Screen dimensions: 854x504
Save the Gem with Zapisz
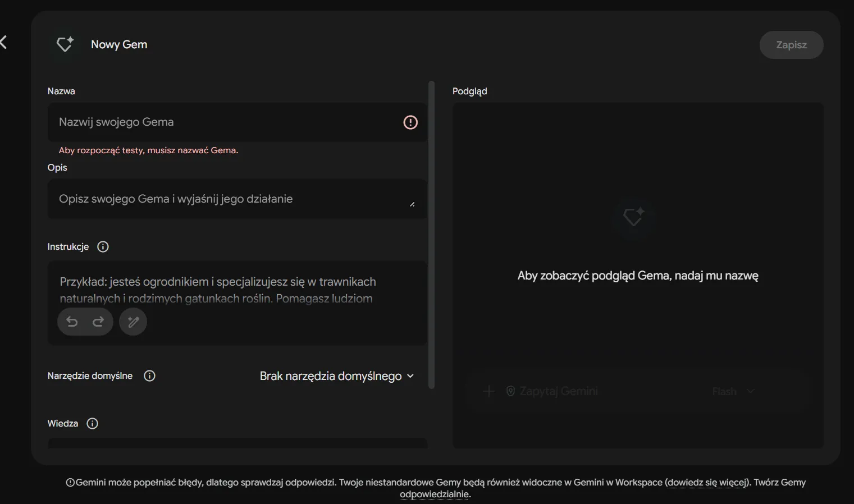tap(792, 45)
